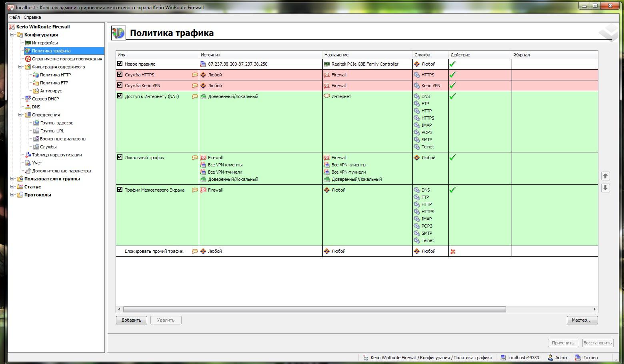The image size is (624, 364).
Task: Click comment bubble of Блокировать прочий трафик
Action: click(195, 251)
